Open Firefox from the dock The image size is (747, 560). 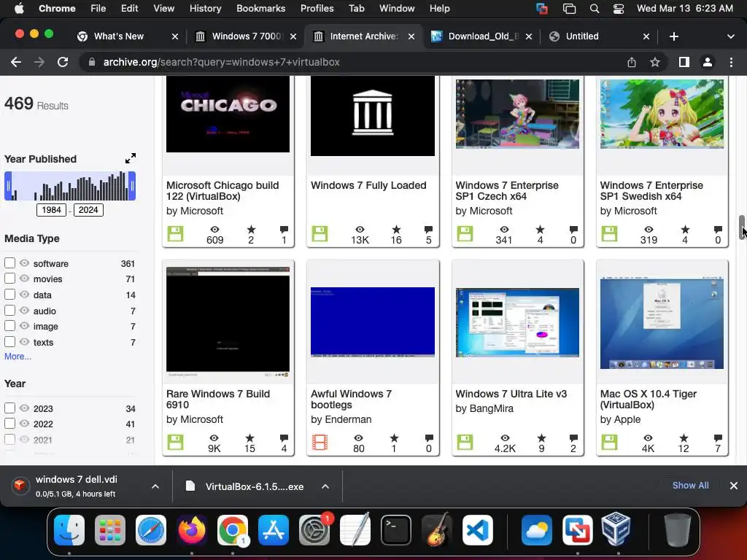coord(192,530)
